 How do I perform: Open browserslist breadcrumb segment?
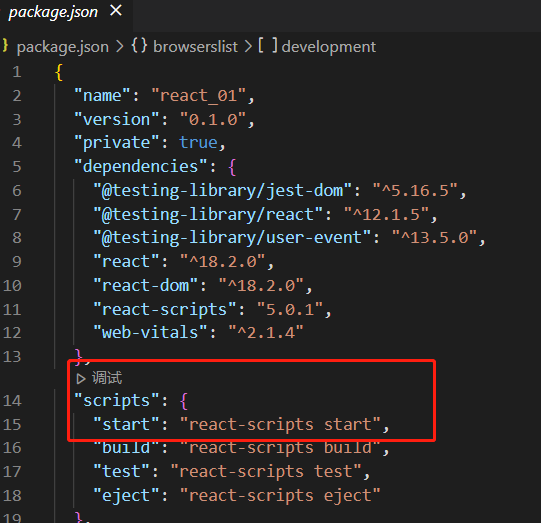[x=195, y=47]
